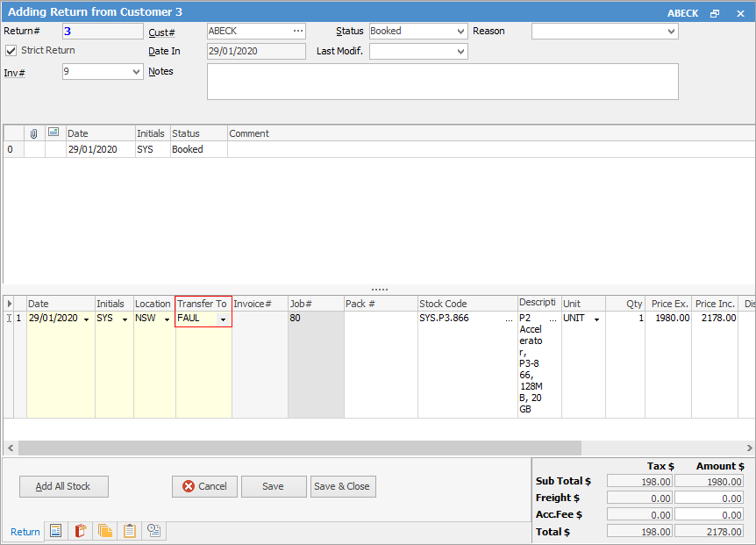Expand the Status dropdown showing Booked
The image size is (756, 545).
[x=461, y=32]
